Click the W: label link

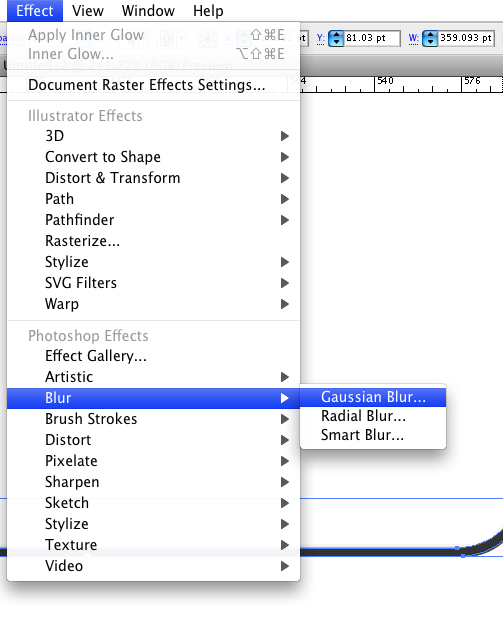413,39
